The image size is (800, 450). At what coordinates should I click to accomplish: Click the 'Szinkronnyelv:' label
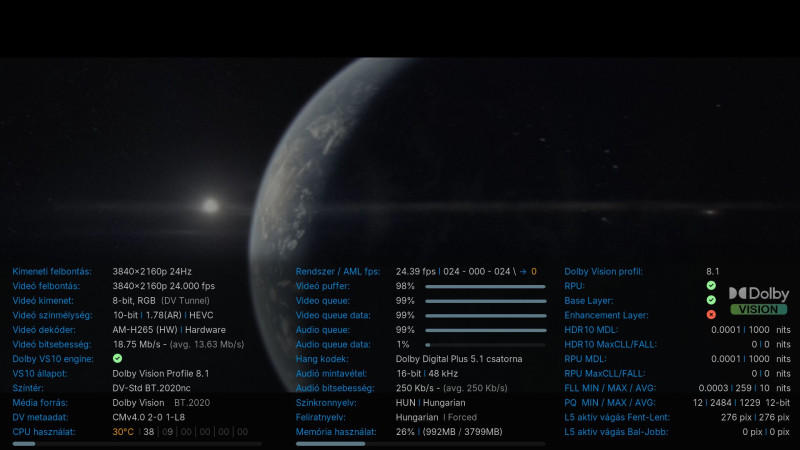pyautogui.click(x=328, y=403)
